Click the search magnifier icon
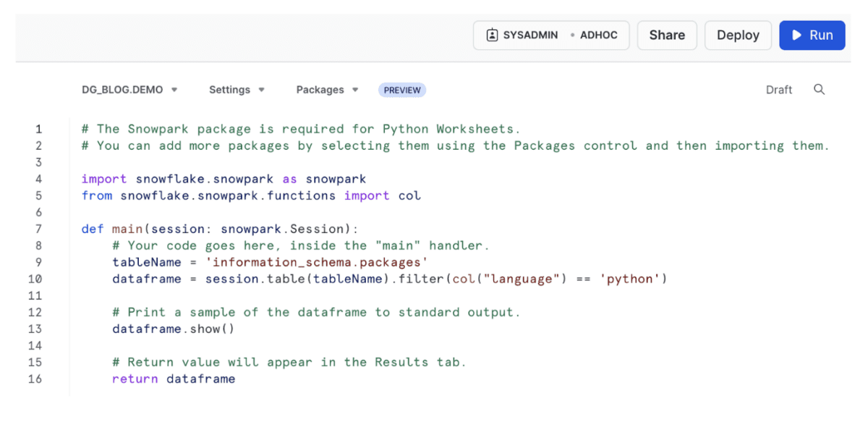 pyautogui.click(x=819, y=90)
